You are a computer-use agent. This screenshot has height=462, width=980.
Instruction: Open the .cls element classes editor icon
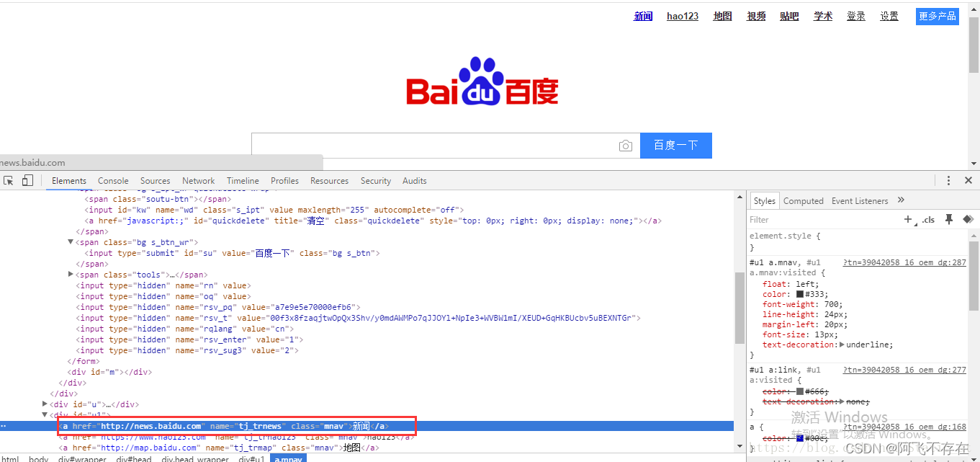click(927, 220)
